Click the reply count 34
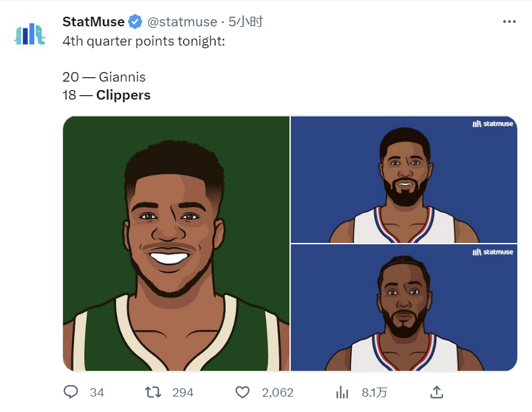The image size is (532, 412). point(97,392)
